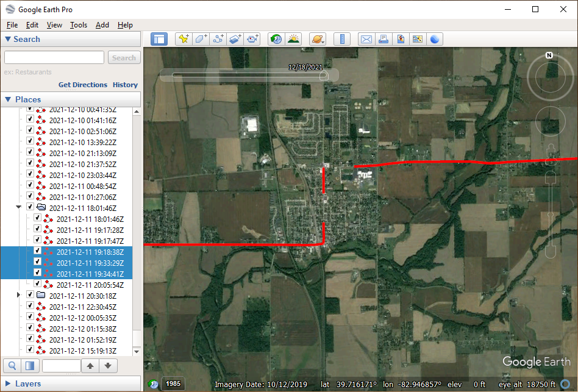Viewport: 578px width, 392px height.
Task: Click the Places filter text field
Action: coord(62,366)
